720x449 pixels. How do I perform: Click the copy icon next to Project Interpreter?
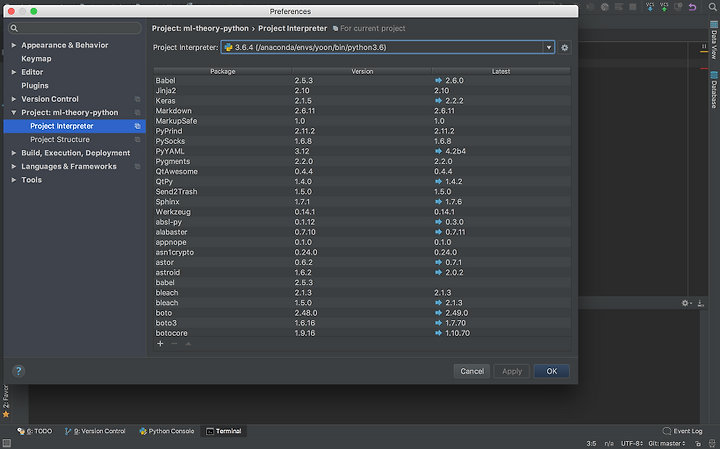137,126
